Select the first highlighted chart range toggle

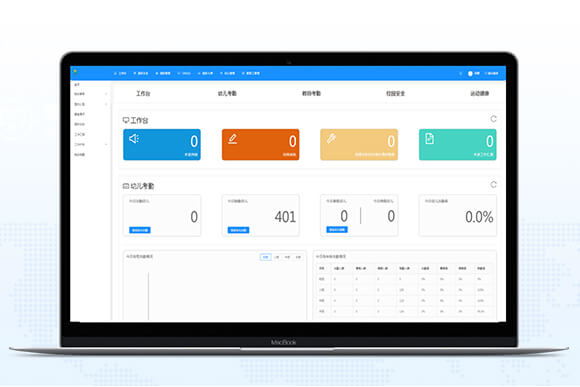click(x=266, y=257)
